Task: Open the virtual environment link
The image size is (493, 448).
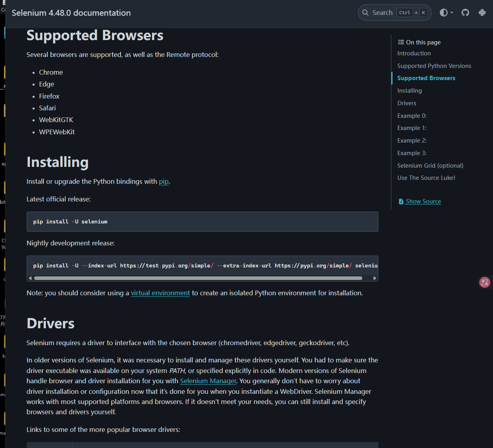Action: (x=160, y=293)
